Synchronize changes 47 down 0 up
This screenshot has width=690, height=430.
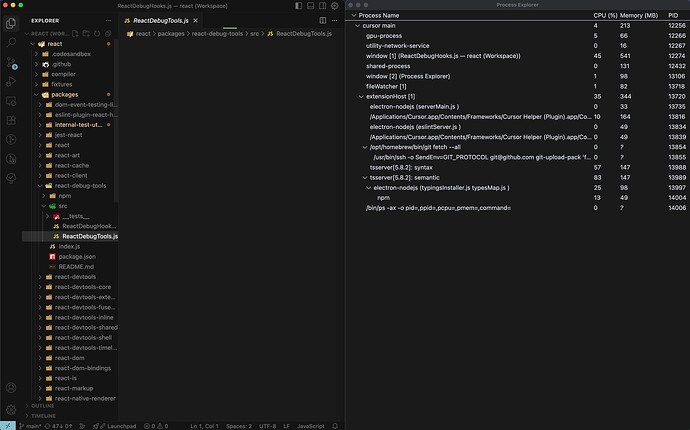tap(58, 426)
